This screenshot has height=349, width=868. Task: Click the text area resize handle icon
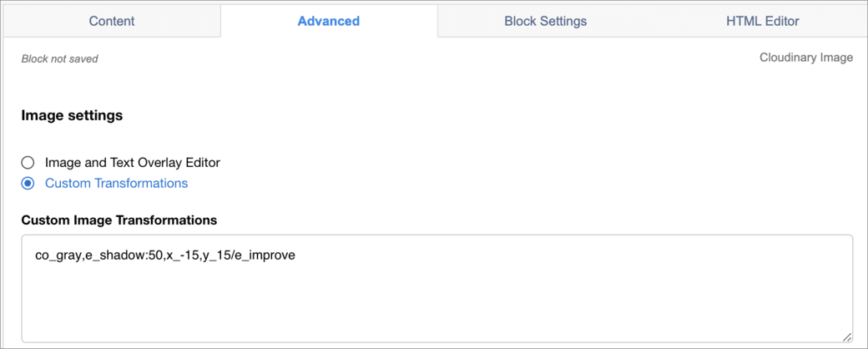coord(846,336)
